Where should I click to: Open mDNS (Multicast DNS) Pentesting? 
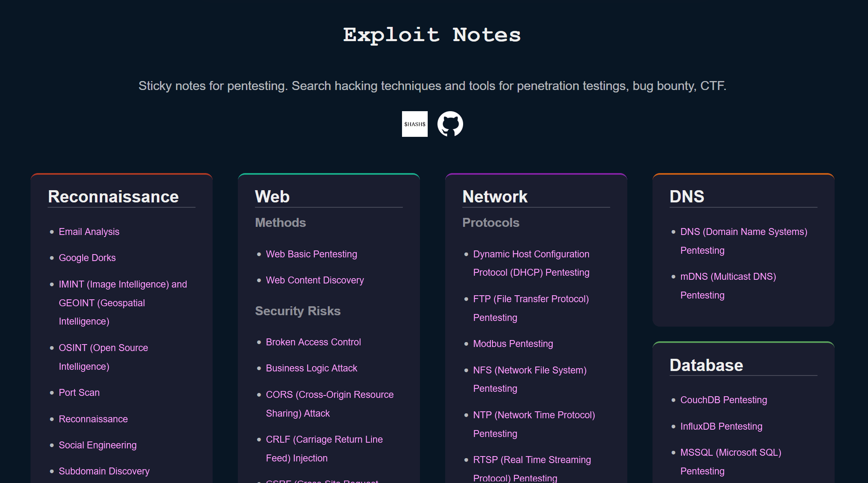[x=728, y=277]
